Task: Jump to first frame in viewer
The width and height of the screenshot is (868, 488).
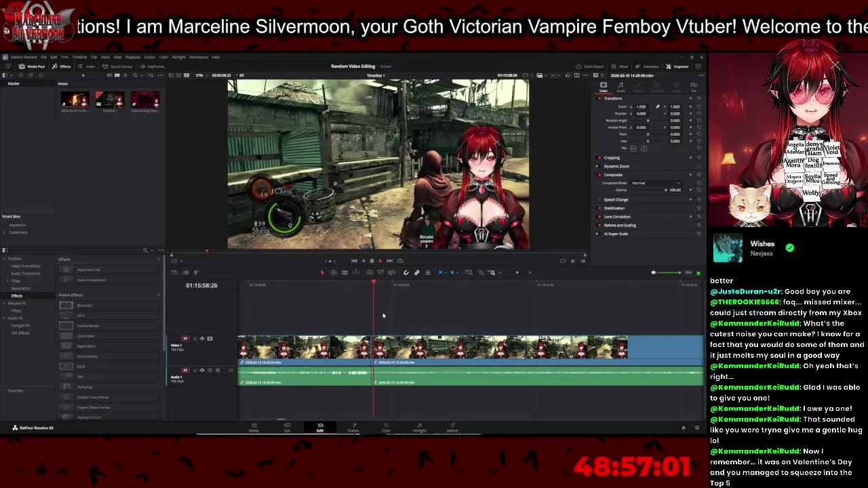Action: (x=354, y=261)
